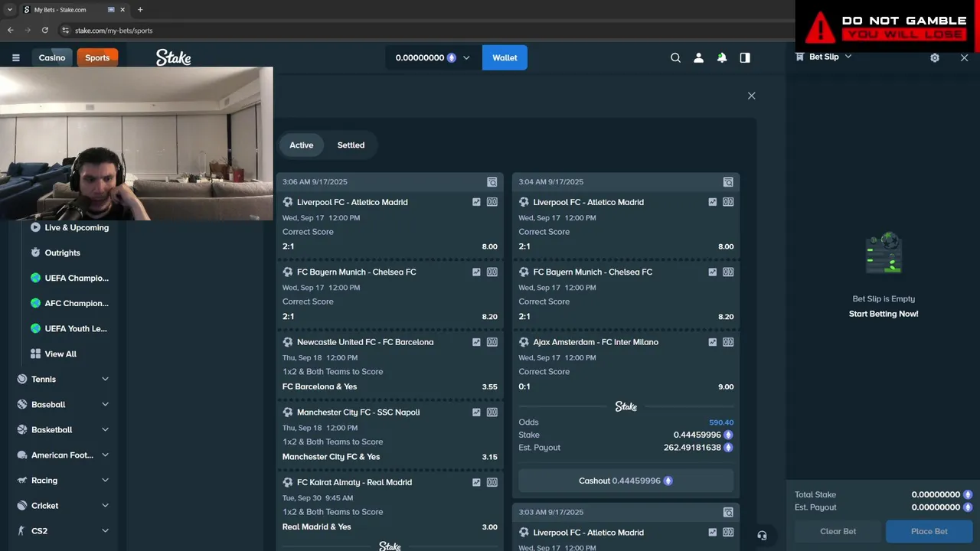Open scoreboard icon for Newcastle United - FC Barcelona

tap(492, 342)
